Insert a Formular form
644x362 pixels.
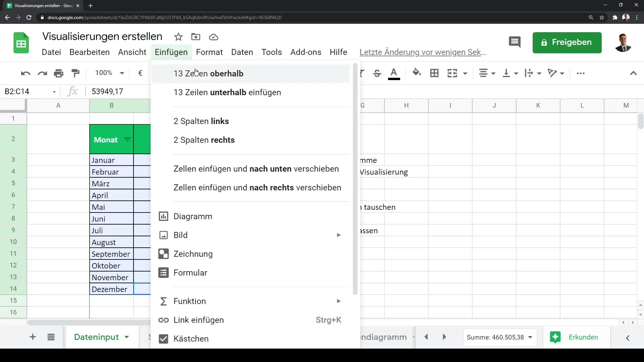tap(251, 273)
